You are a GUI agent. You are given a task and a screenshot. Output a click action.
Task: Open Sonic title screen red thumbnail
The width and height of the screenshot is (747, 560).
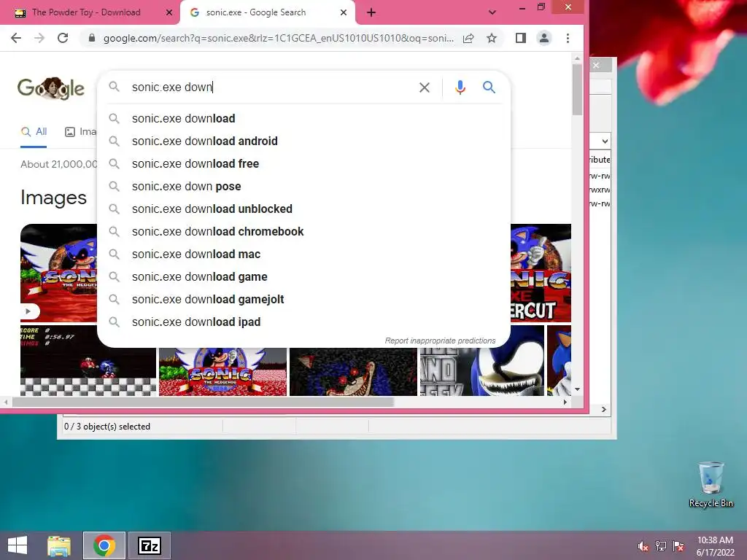[x=222, y=372]
